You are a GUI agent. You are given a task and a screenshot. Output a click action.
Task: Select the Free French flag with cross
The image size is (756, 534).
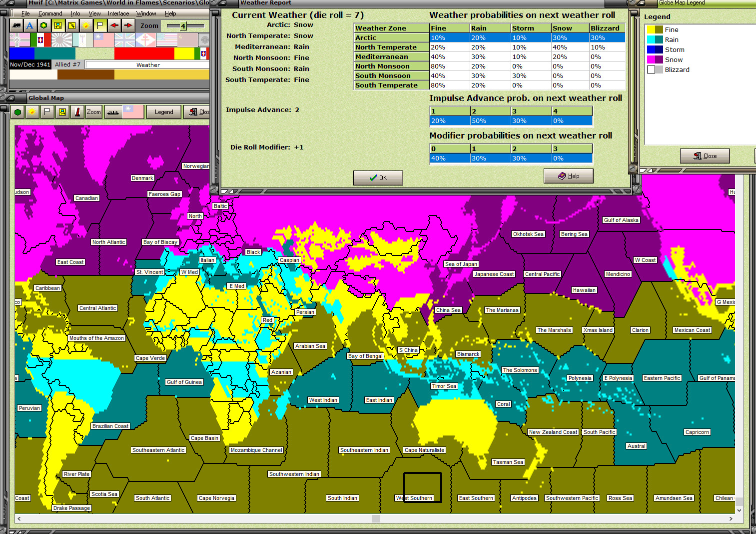point(145,39)
